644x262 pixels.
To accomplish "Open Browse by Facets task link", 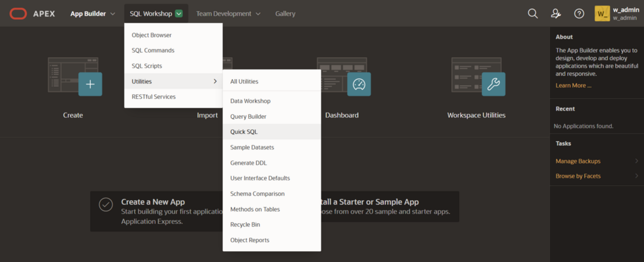I will 578,176.
